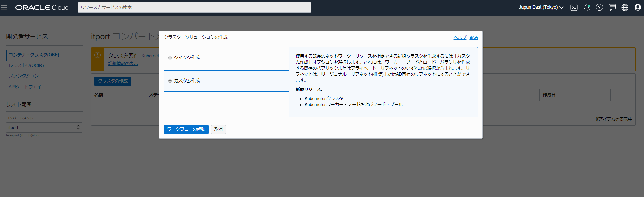
Task: Click the 新規リソース: heading
Action: [x=309, y=89]
